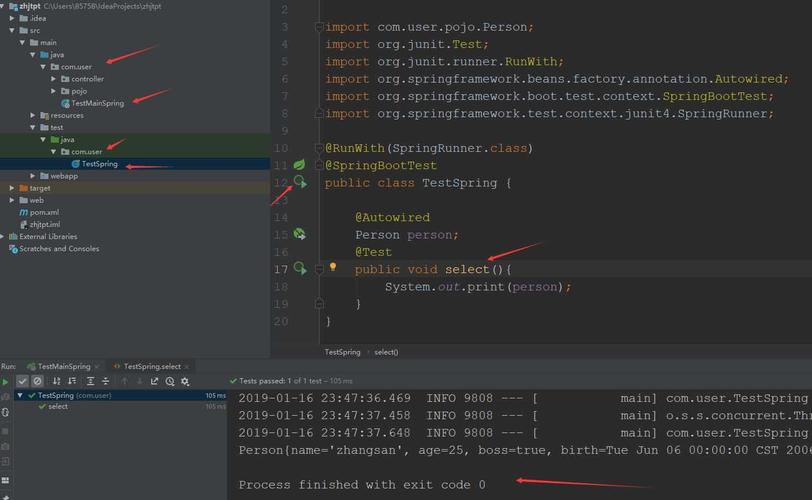The image size is (812, 500).
Task: Click autowired dependency gutter icon beside Person person
Action: (x=299, y=234)
